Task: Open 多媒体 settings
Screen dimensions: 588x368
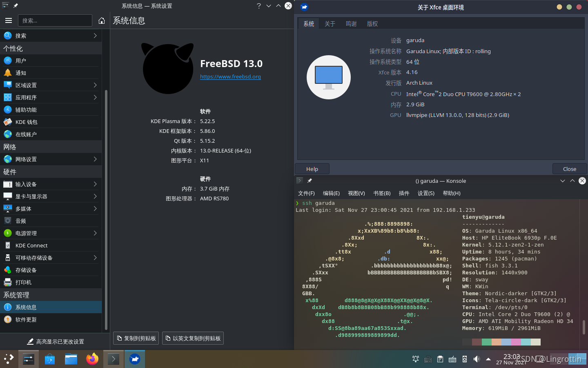Action: [x=51, y=209]
